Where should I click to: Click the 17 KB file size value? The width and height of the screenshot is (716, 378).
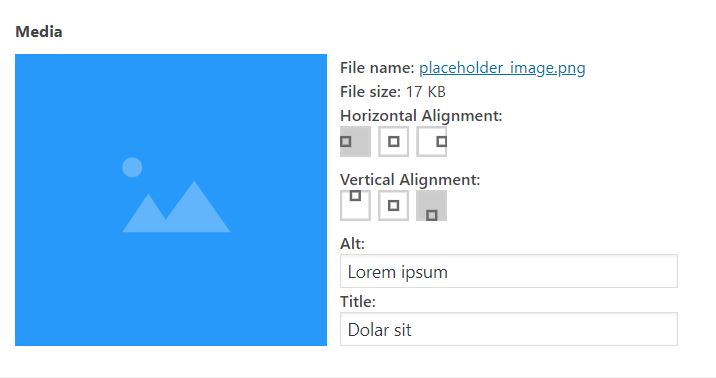tap(426, 92)
